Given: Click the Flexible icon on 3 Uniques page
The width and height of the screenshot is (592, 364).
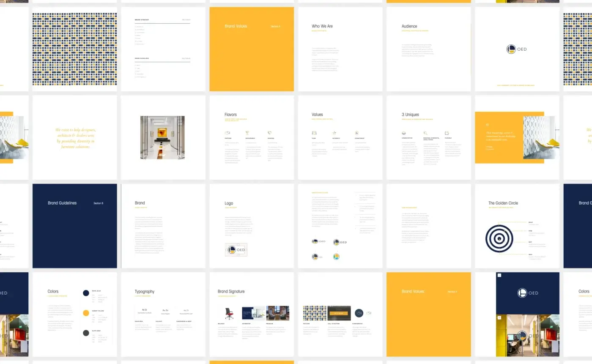Looking at the screenshot, I should click(447, 133).
